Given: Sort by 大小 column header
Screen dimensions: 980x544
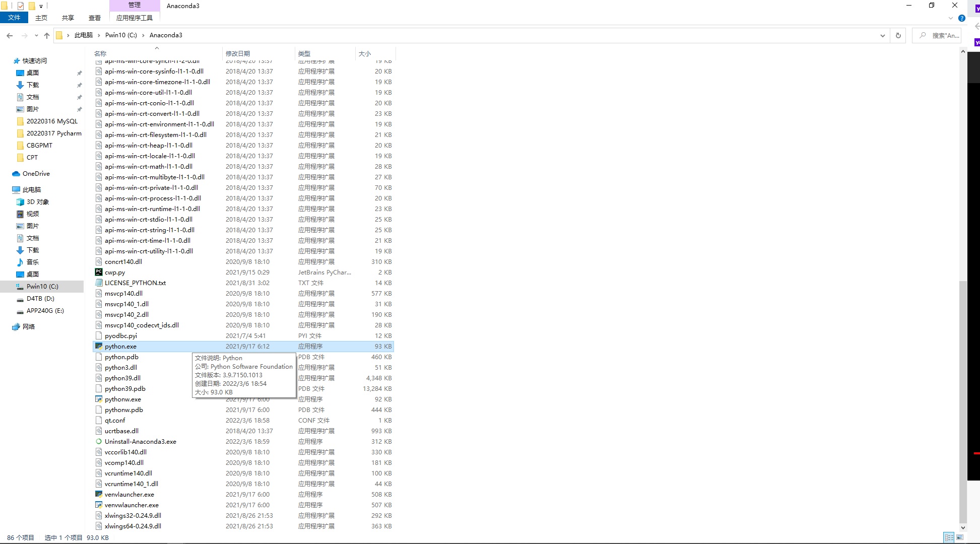Looking at the screenshot, I should click(x=375, y=53).
